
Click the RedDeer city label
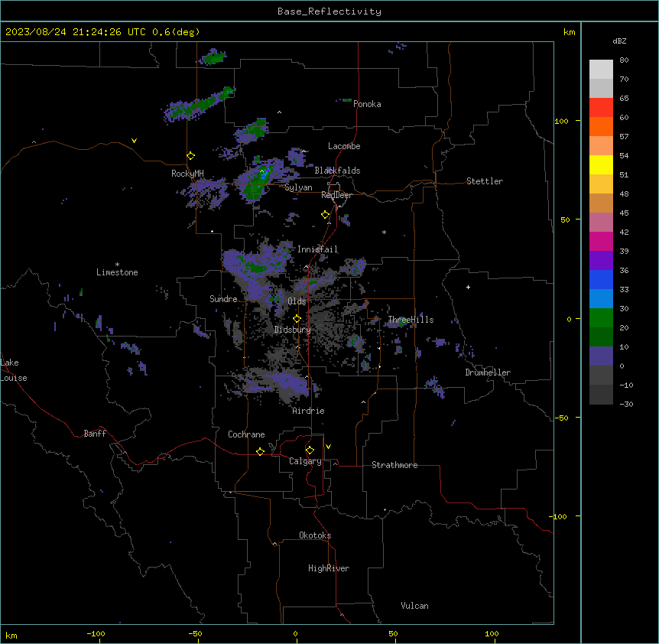(336, 195)
